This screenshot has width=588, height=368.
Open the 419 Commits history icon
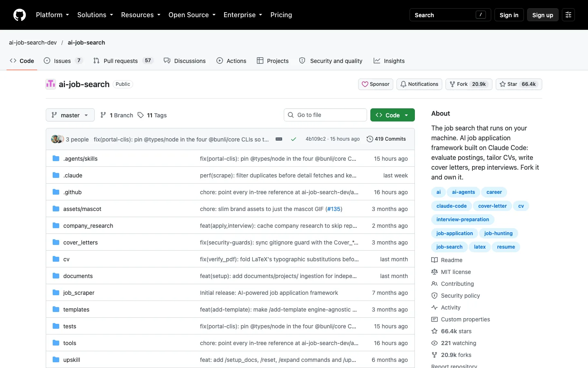370,139
